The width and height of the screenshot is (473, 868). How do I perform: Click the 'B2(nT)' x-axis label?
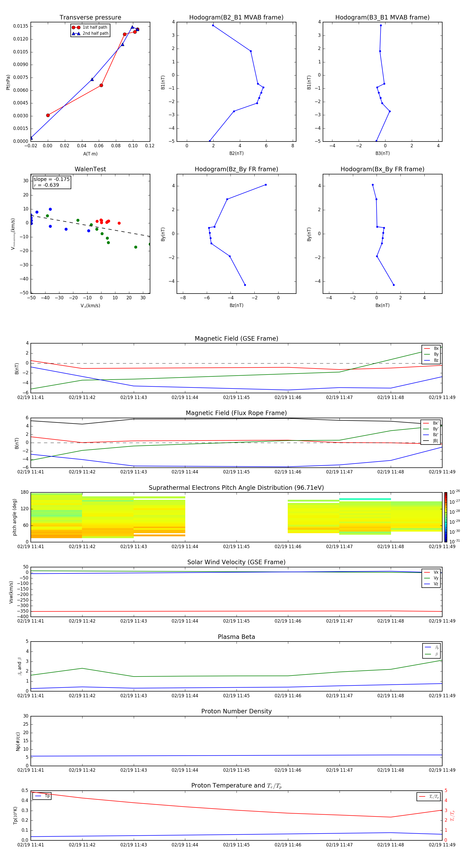pyautogui.click(x=236, y=153)
